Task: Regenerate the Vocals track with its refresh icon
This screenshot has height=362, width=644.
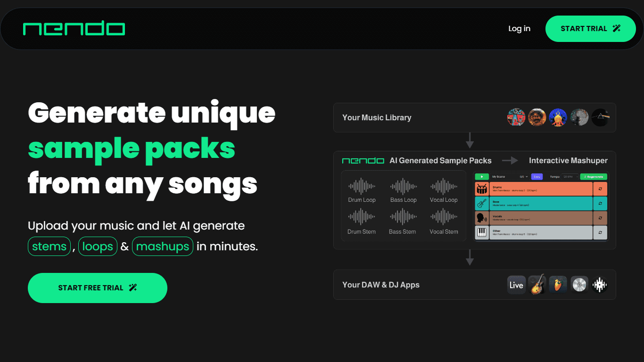Action: pos(600,218)
